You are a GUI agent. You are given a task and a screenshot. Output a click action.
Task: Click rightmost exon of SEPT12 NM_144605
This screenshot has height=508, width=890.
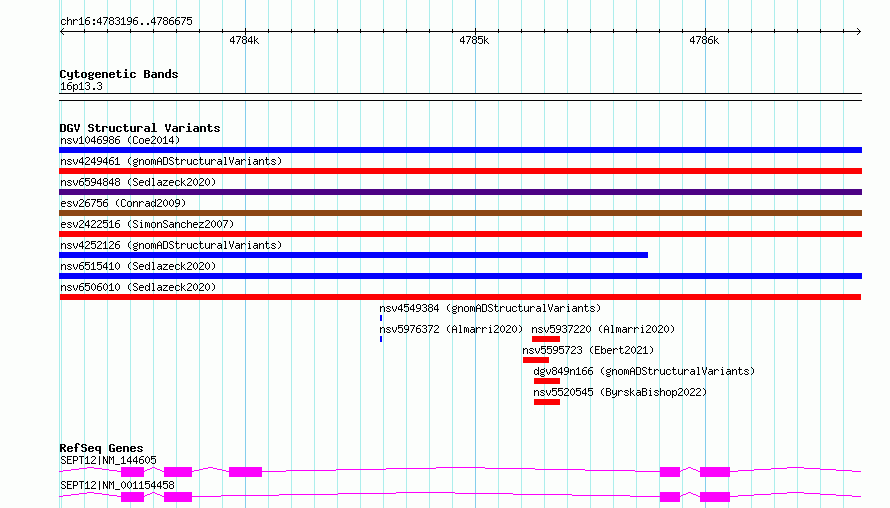coord(715,472)
